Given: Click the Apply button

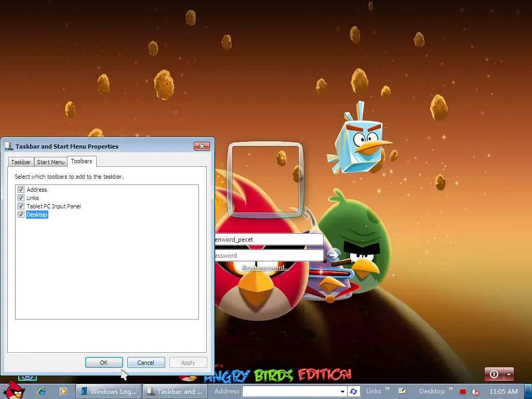Looking at the screenshot, I should [188, 362].
